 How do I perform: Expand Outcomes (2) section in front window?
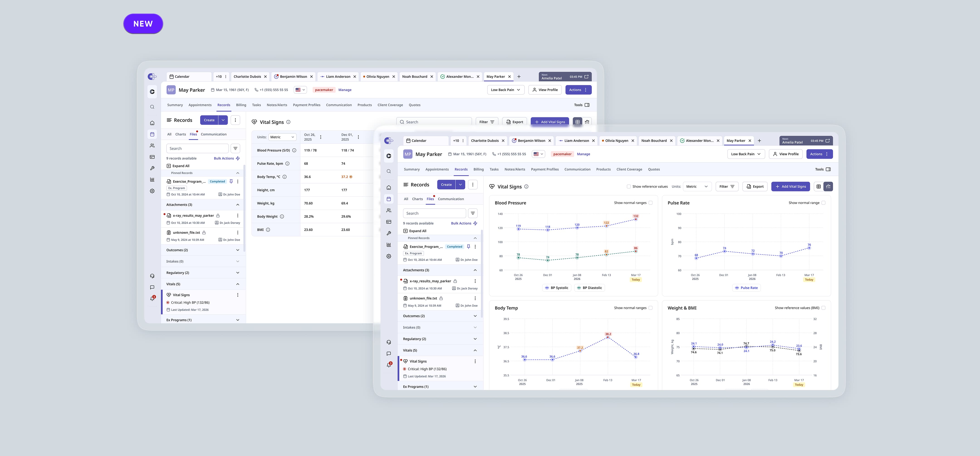(475, 316)
